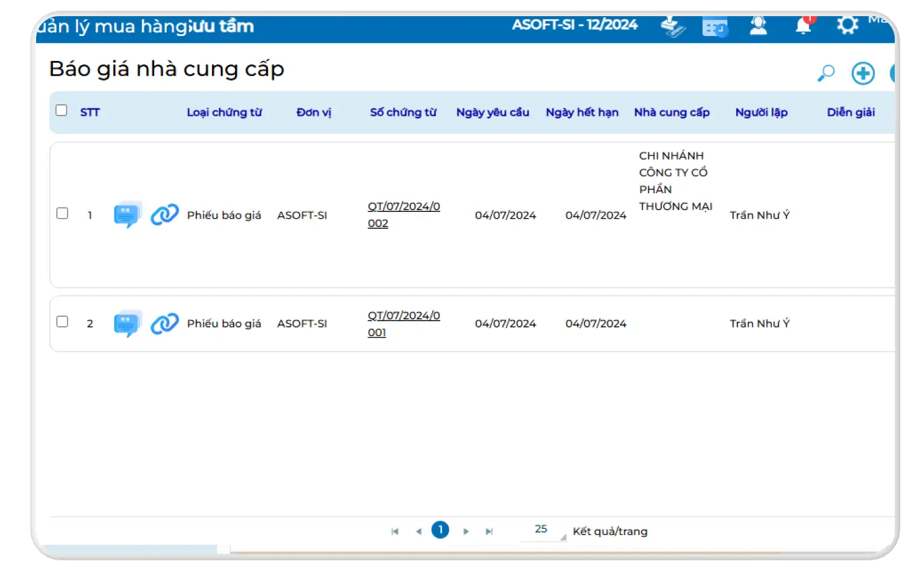Open voucher QT/07/2024/0002 link
924x571 pixels.
pos(403,214)
